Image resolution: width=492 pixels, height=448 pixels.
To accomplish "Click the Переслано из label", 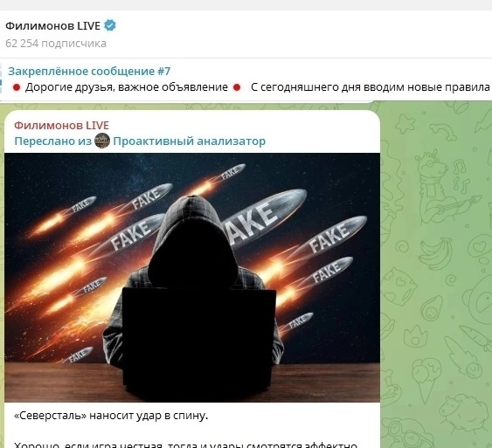I will [52, 141].
